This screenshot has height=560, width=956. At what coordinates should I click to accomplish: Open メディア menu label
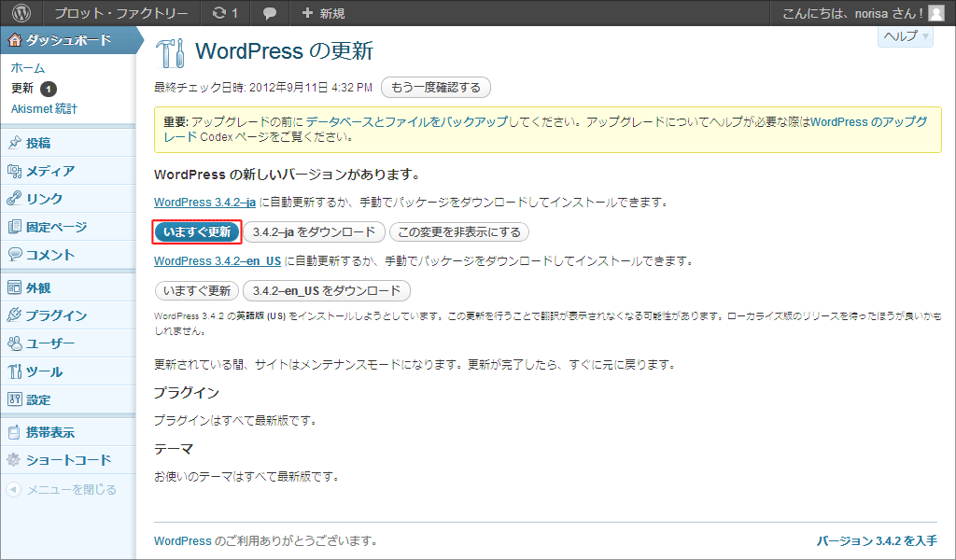[50, 171]
